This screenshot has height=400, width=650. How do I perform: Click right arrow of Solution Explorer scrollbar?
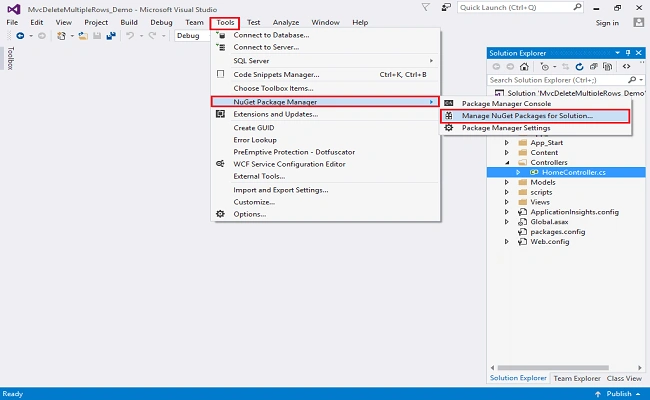tap(640, 368)
